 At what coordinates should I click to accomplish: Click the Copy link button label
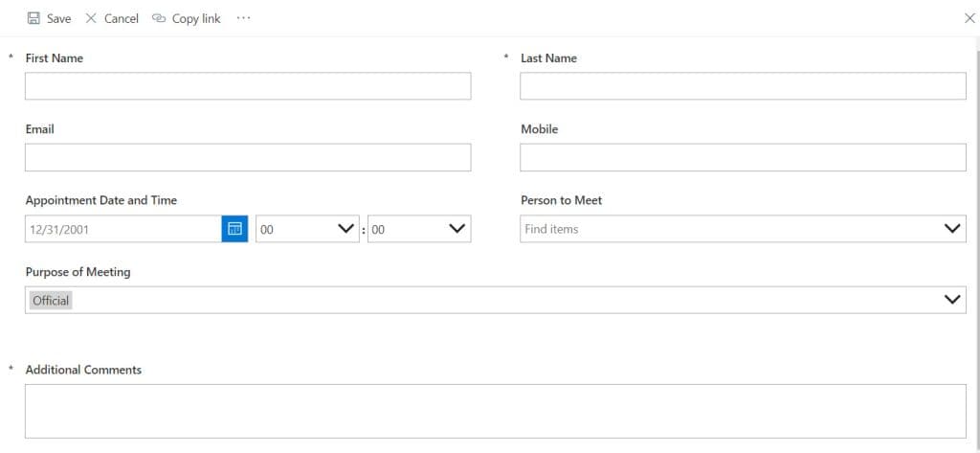click(196, 19)
